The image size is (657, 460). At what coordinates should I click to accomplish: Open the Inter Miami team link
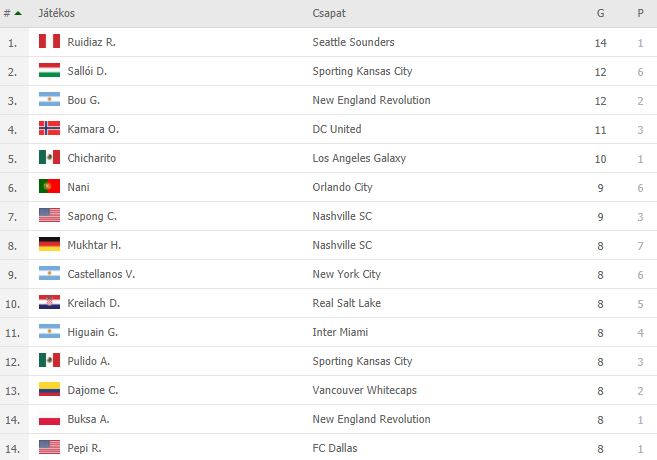point(340,332)
